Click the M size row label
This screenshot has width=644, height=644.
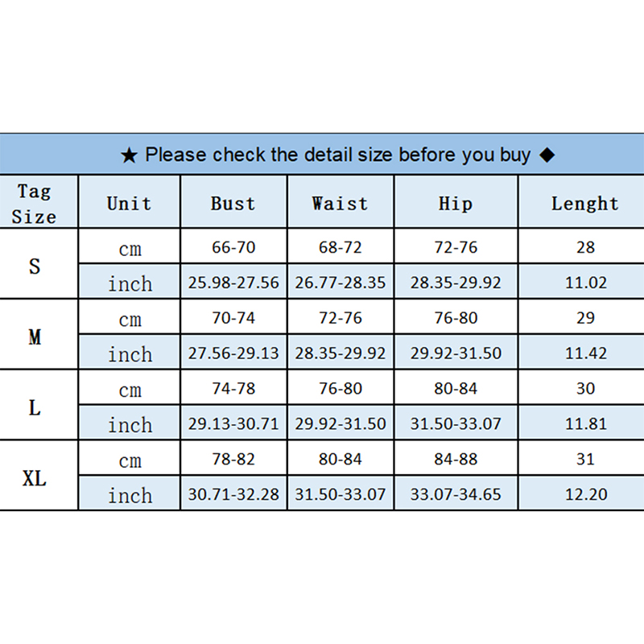point(35,337)
